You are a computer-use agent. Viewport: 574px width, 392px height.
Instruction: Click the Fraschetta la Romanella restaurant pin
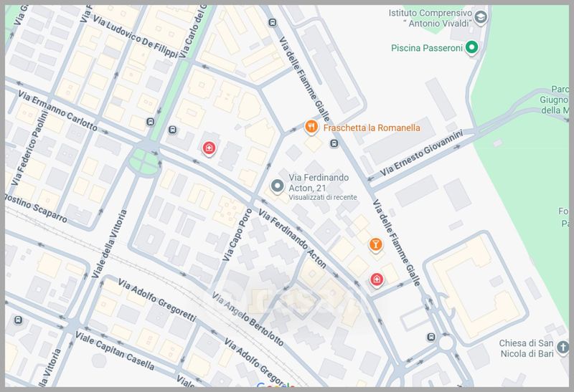[x=311, y=128]
